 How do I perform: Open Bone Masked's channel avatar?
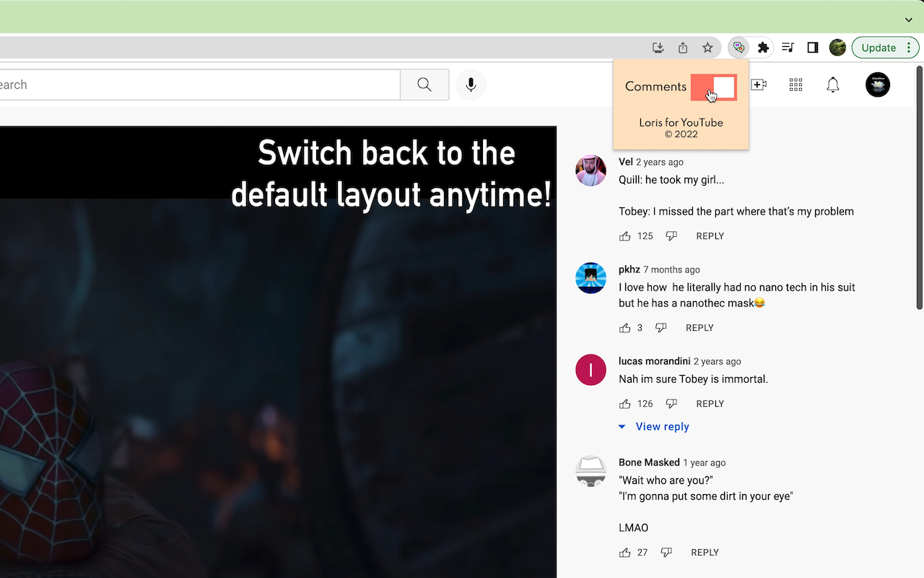(x=590, y=471)
